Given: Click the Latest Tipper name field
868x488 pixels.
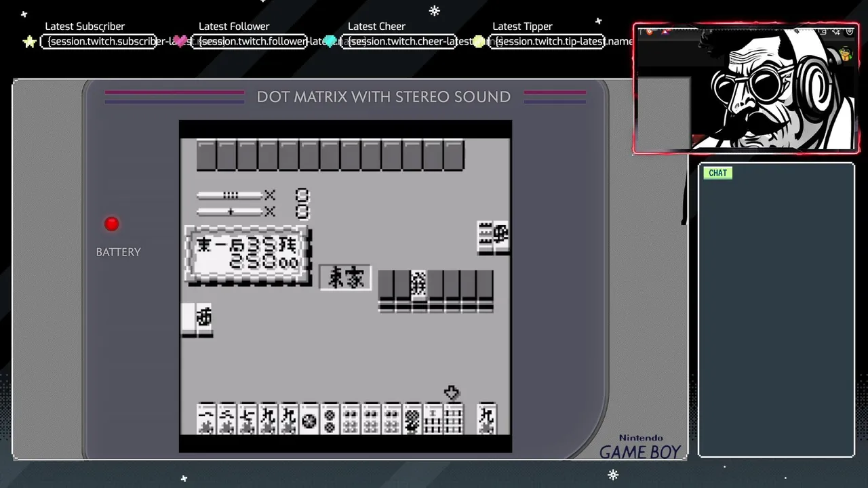Looking at the screenshot, I should pyautogui.click(x=548, y=41).
